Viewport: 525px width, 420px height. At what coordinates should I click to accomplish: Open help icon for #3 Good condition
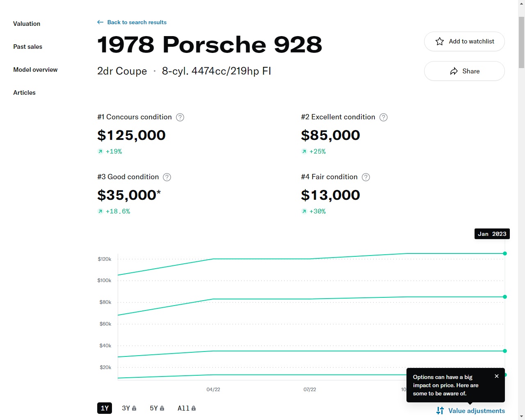pos(167,177)
